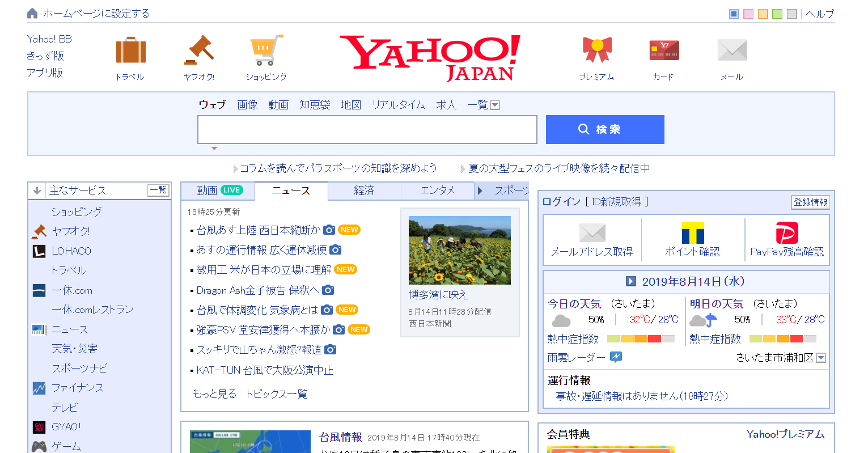Open the 夏の大型フェス live promo link
The image size is (868, 453).
pos(559,168)
